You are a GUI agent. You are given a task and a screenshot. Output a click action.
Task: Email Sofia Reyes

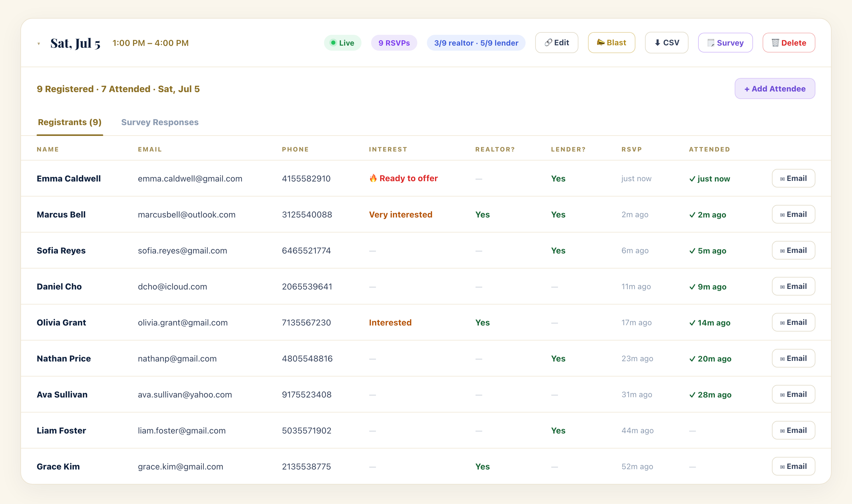click(793, 250)
